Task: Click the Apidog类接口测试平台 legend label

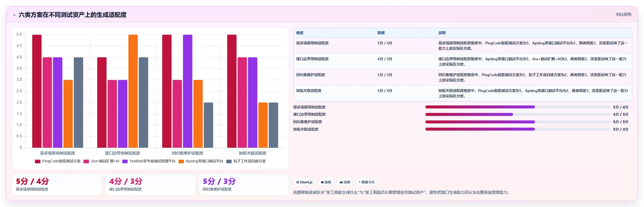Action: point(204,161)
